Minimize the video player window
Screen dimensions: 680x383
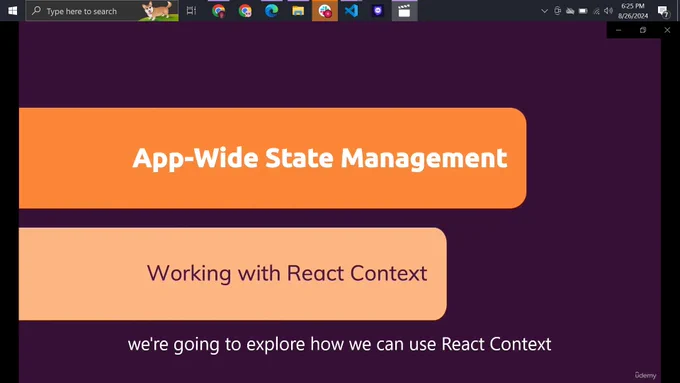(x=619, y=30)
